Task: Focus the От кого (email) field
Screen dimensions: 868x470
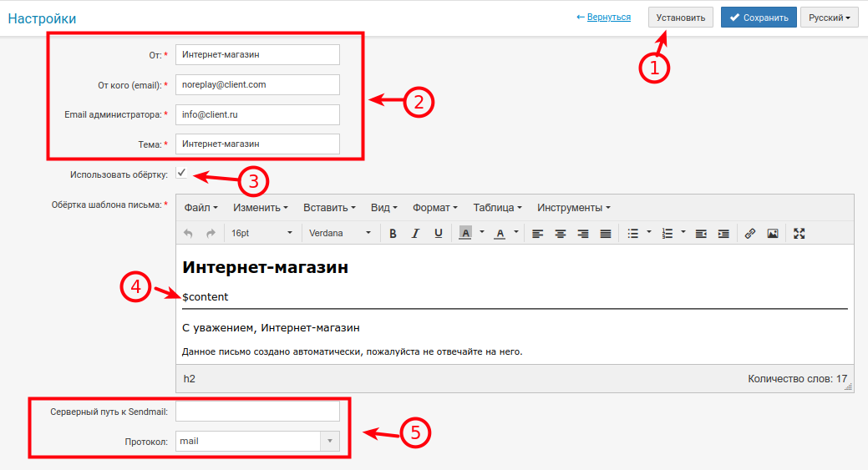Action: click(x=257, y=84)
